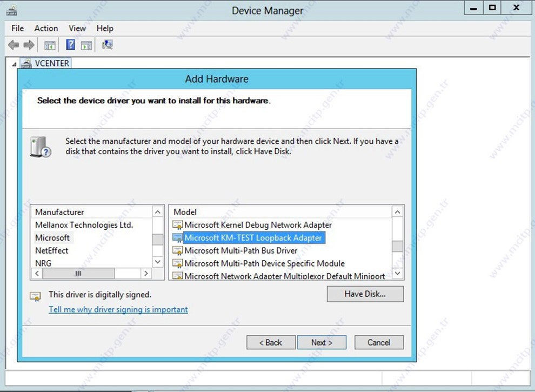Cancel the Add Hardware wizard

click(x=379, y=342)
